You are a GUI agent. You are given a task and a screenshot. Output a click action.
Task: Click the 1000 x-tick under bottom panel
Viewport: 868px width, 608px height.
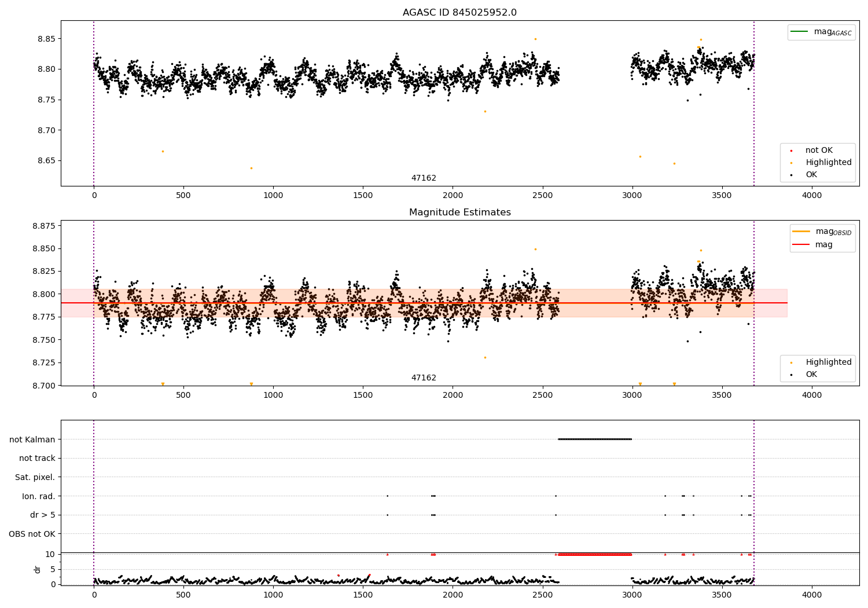point(273,595)
